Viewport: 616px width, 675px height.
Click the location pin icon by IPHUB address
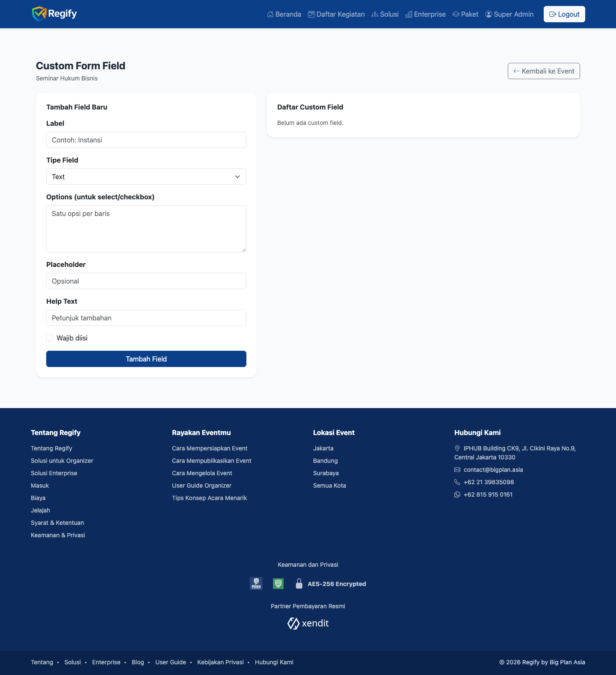pos(457,448)
